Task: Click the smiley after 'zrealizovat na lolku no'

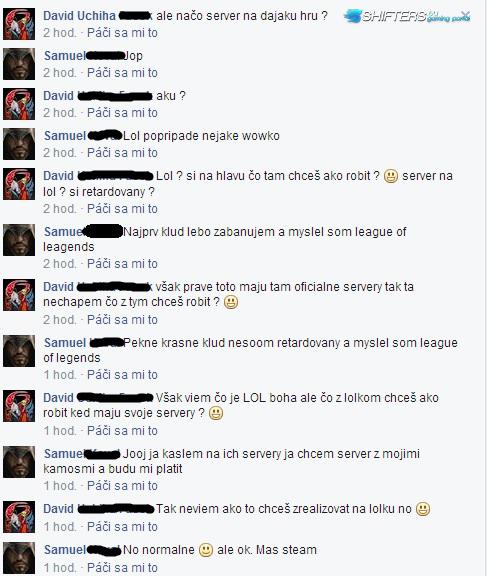Action: tap(423, 509)
